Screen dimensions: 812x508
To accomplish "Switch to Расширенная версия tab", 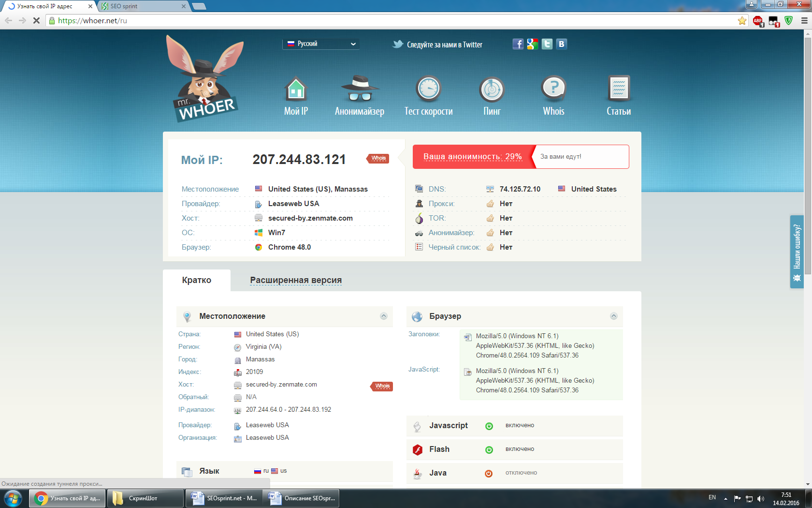I will coord(296,280).
